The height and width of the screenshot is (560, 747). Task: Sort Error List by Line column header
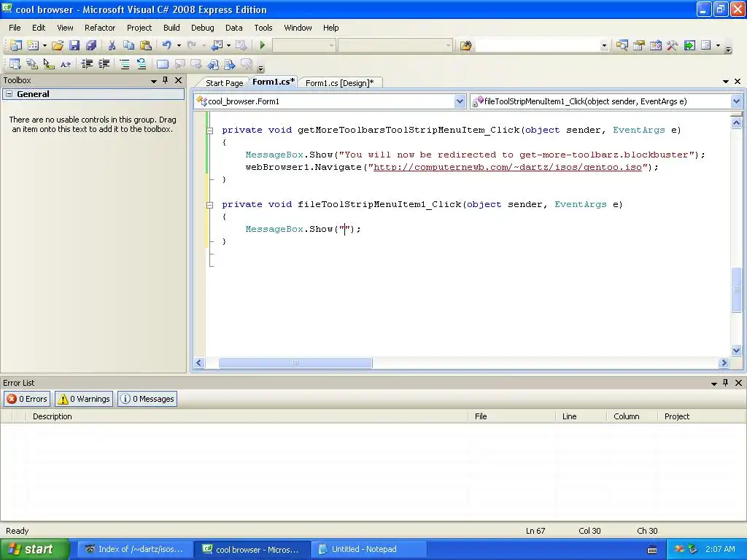[x=581, y=416]
